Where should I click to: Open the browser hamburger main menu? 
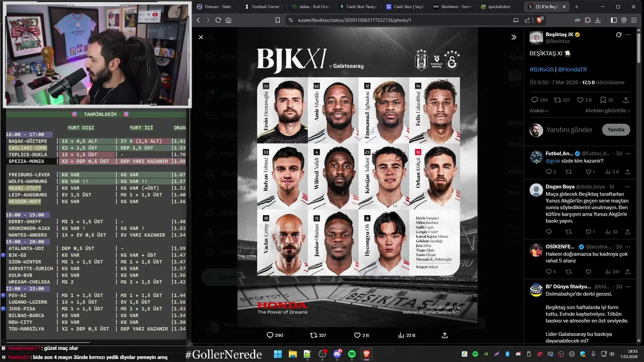click(635, 20)
